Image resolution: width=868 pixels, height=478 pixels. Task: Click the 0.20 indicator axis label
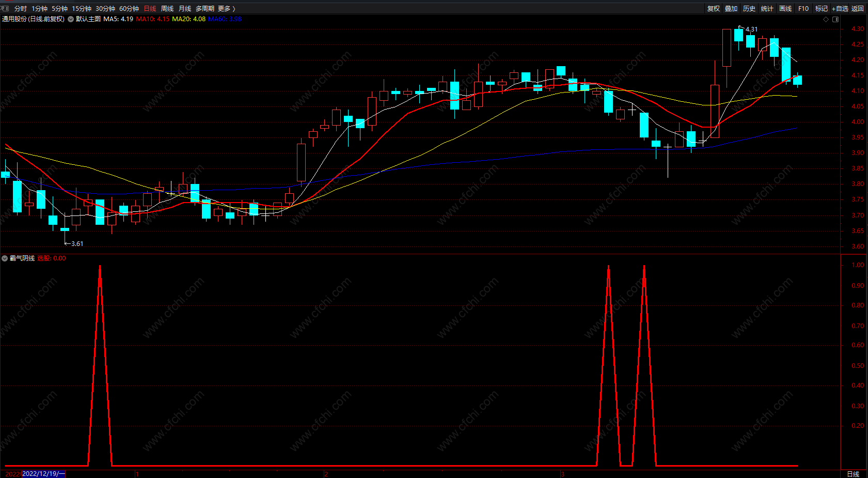pyautogui.click(x=858, y=426)
